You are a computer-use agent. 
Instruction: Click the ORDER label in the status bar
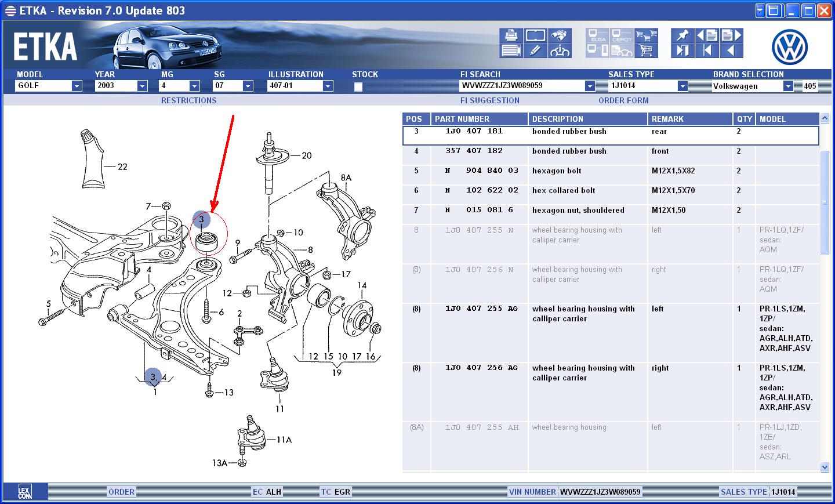[121, 492]
